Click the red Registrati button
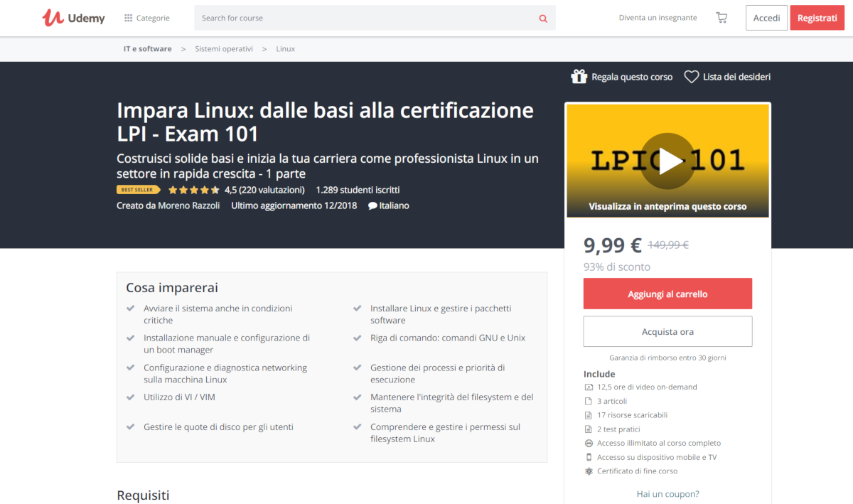The height and width of the screenshot is (504, 853). tap(817, 18)
